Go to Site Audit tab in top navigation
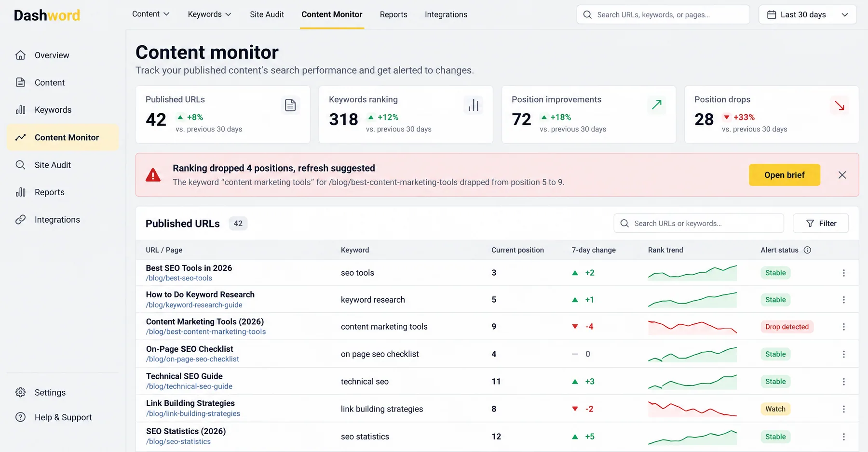This screenshot has width=868, height=452. pos(267,14)
